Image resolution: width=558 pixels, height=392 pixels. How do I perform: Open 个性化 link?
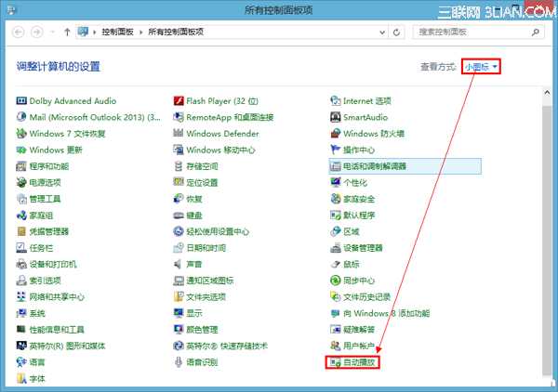355,183
